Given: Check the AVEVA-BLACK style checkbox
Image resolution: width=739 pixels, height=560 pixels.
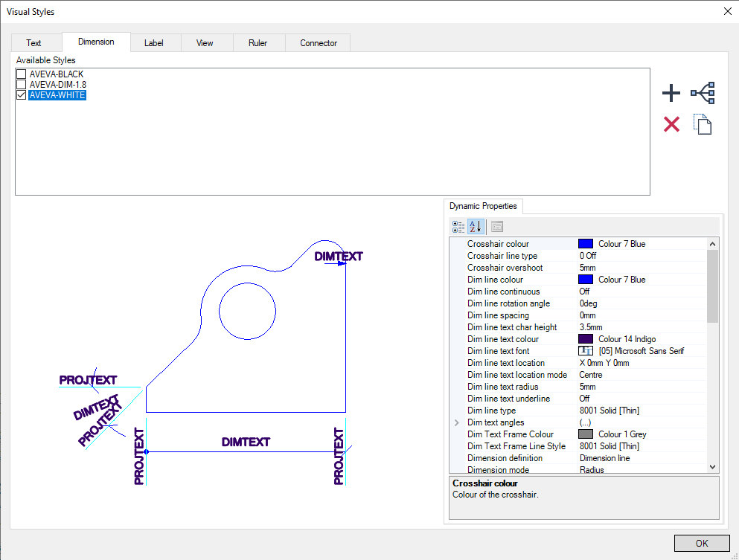Looking at the screenshot, I should 21,74.
